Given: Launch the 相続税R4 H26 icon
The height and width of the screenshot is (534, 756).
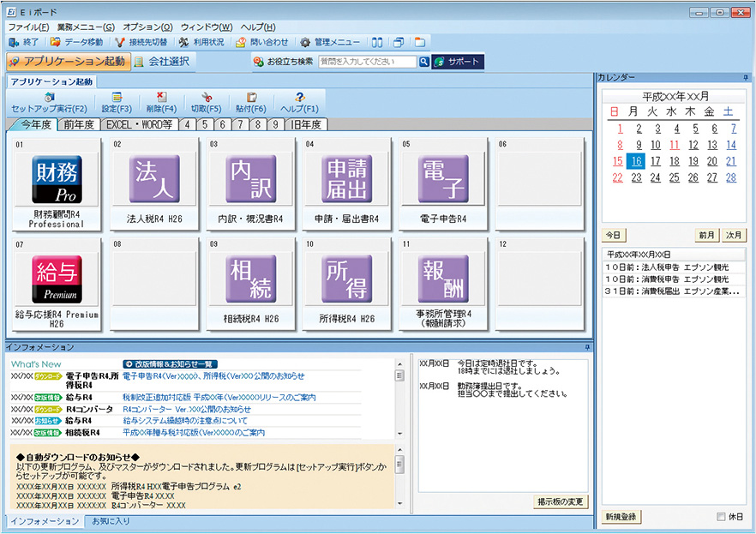Looking at the screenshot, I should [x=250, y=279].
